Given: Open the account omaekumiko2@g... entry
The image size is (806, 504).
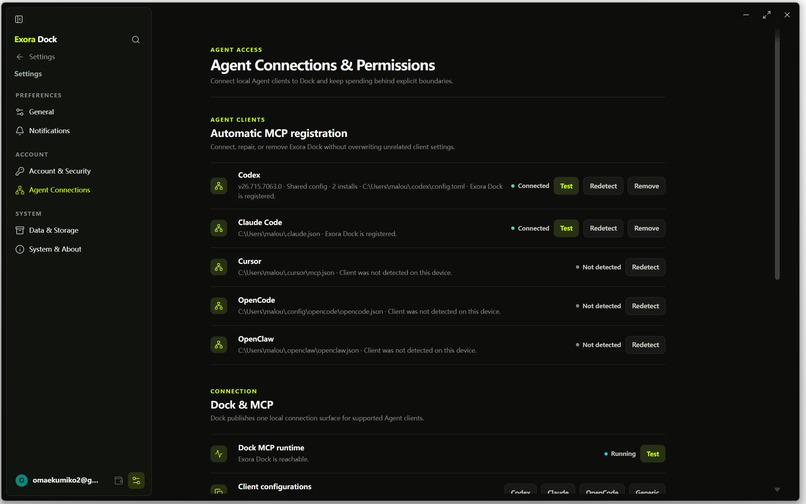Looking at the screenshot, I should (65, 480).
